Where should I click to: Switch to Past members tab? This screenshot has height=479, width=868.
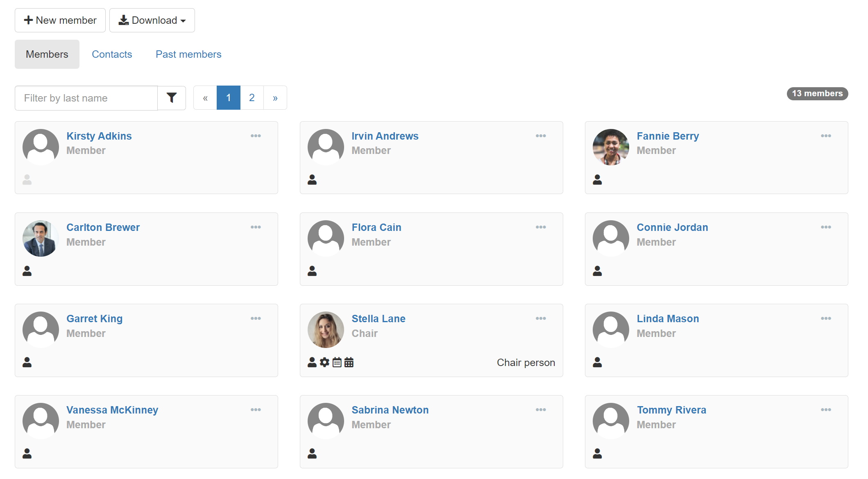point(188,54)
